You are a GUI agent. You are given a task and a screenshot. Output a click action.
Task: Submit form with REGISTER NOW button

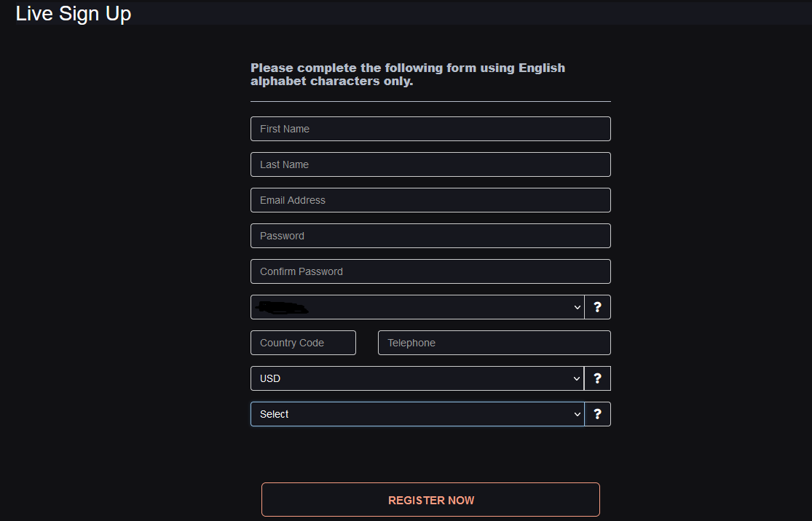[430, 500]
